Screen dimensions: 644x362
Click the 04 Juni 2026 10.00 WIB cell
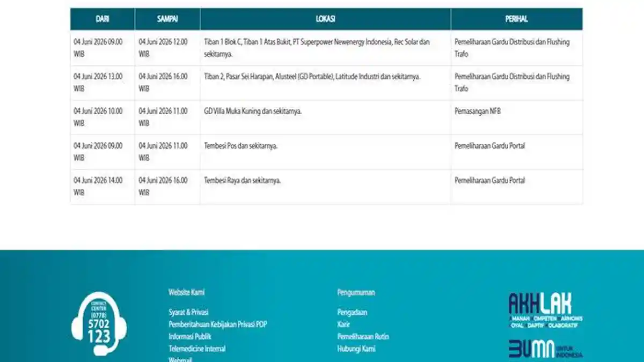103,117
